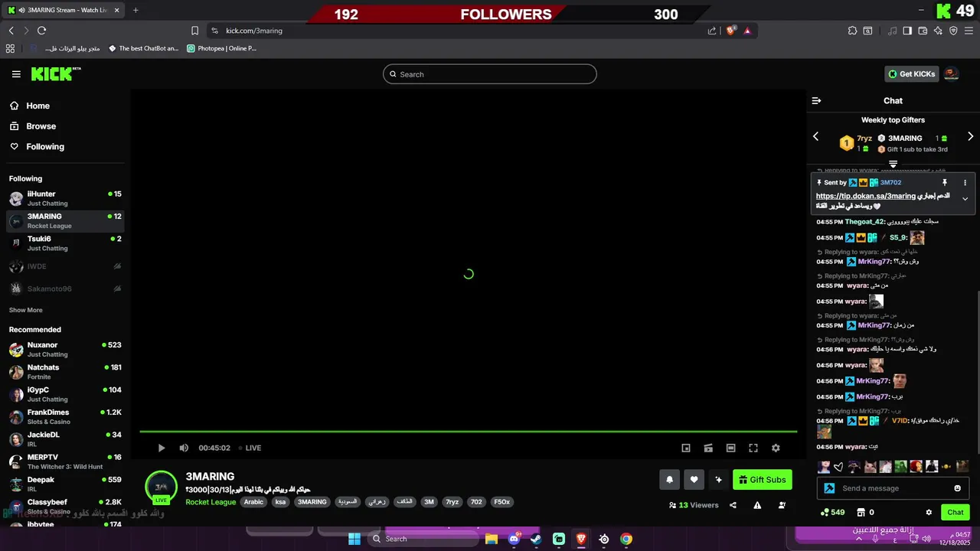The height and width of the screenshot is (551, 980).
Task: Click Get KICKs button
Action: [911, 74]
